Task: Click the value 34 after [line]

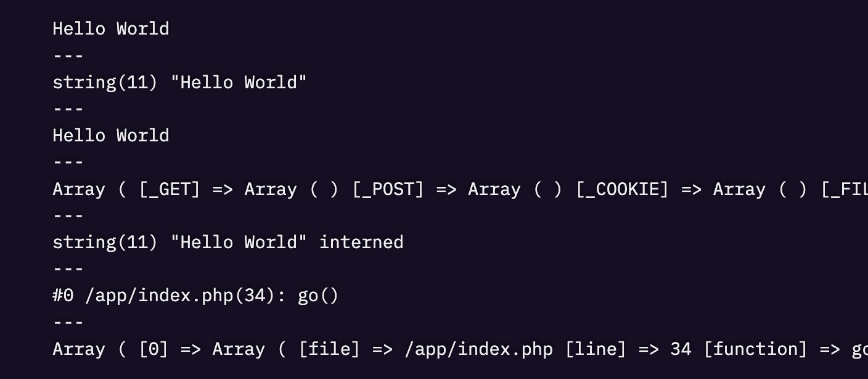Action: (681, 349)
